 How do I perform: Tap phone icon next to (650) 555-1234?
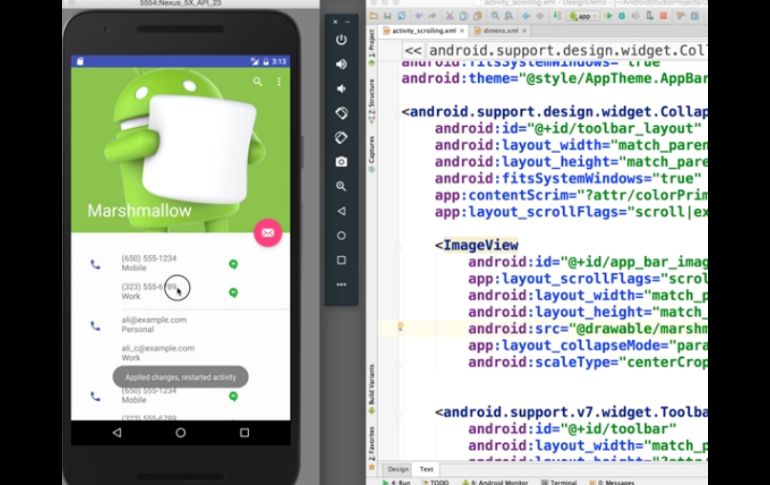tap(95, 265)
